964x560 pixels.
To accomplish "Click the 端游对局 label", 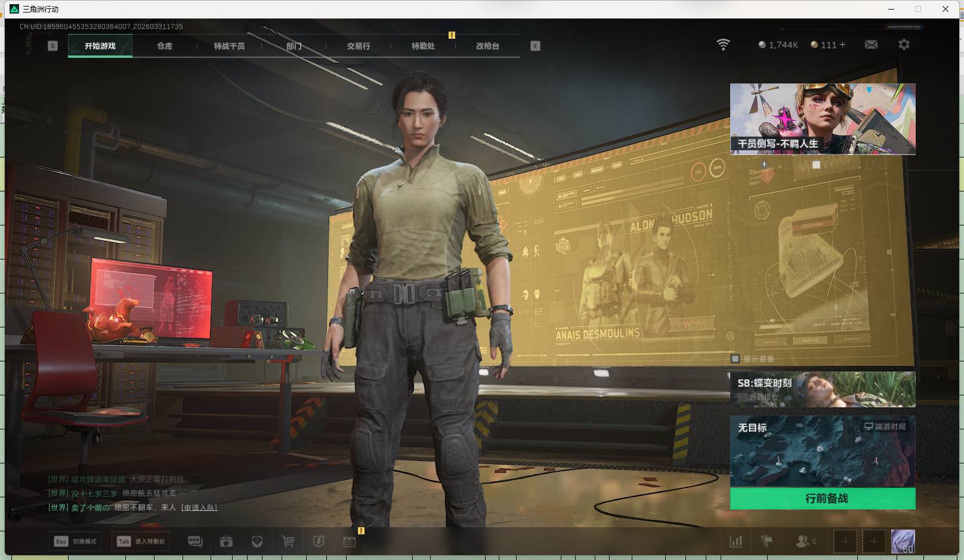I will [x=885, y=426].
